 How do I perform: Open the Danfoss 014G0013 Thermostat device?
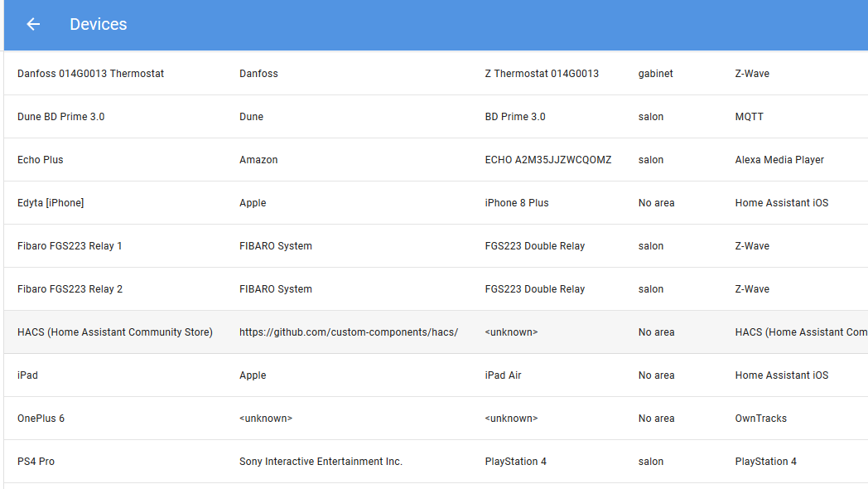click(90, 73)
